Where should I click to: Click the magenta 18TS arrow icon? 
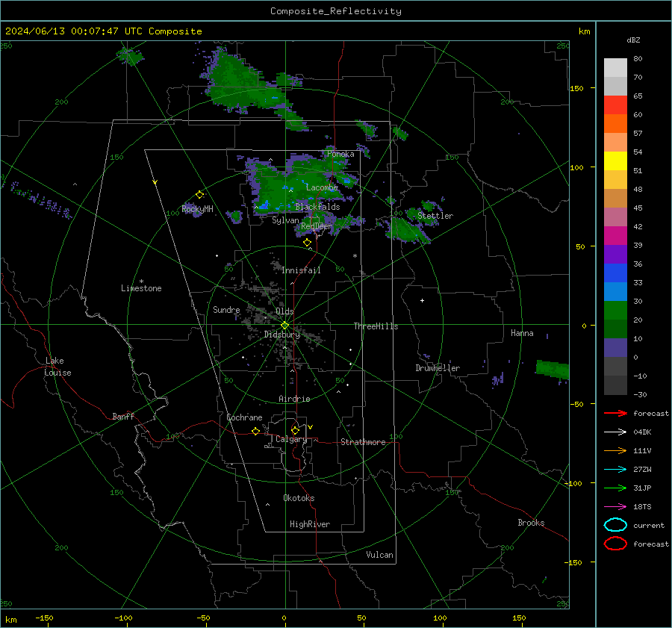(615, 507)
